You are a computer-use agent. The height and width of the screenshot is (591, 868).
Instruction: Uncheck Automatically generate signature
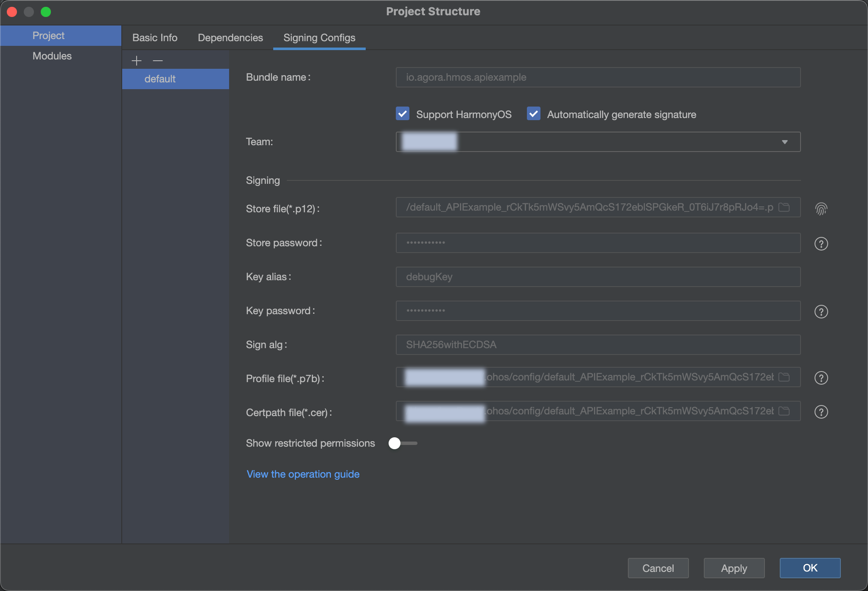coord(534,114)
